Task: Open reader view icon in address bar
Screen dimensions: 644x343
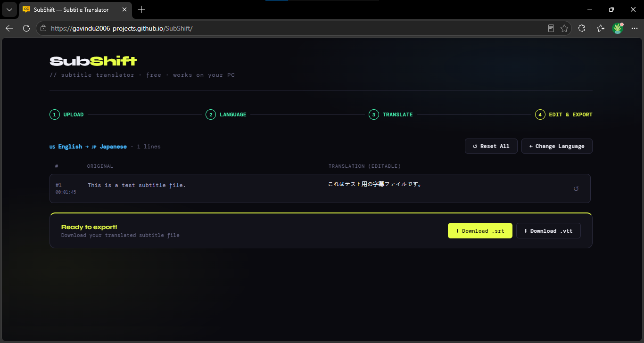Action: tap(551, 28)
